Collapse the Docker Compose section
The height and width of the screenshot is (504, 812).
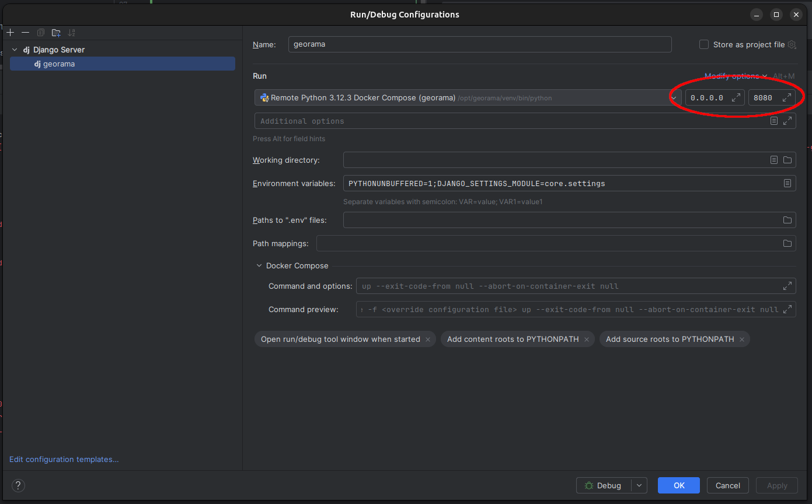click(x=259, y=265)
